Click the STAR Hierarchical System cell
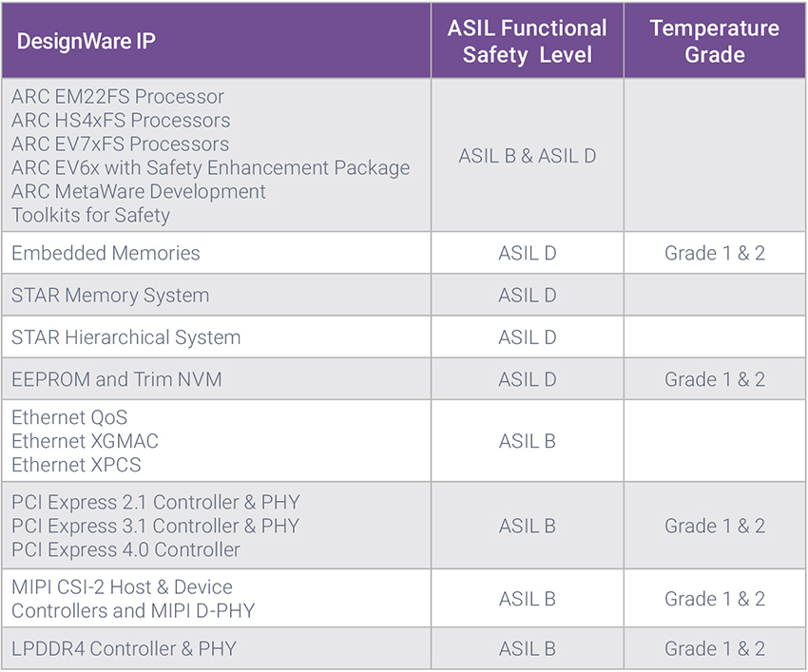 pyautogui.click(x=125, y=337)
